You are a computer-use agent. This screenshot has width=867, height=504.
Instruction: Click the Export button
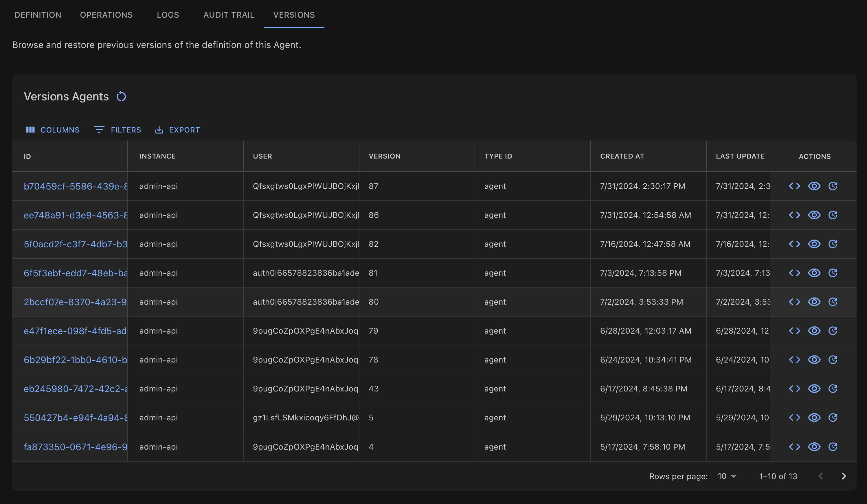point(177,130)
